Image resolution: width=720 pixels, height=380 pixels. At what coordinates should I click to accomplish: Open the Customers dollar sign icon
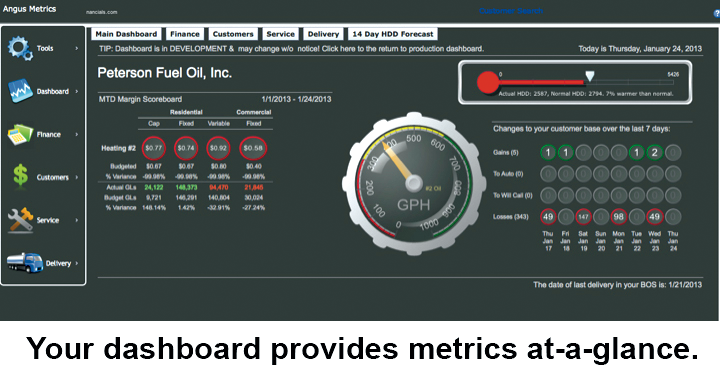coord(20,177)
